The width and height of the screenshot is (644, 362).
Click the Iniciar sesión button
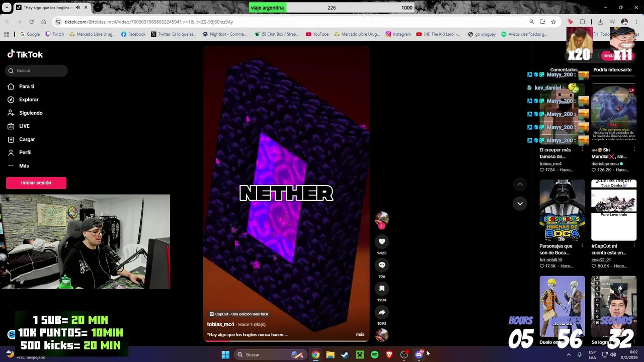coord(36,183)
